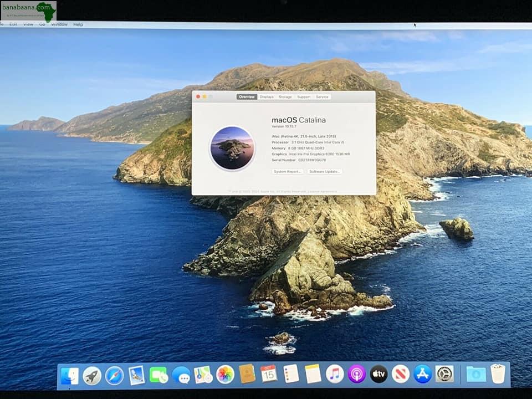Open Apple TV app icon
The height and width of the screenshot is (399, 532).
click(378, 374)
